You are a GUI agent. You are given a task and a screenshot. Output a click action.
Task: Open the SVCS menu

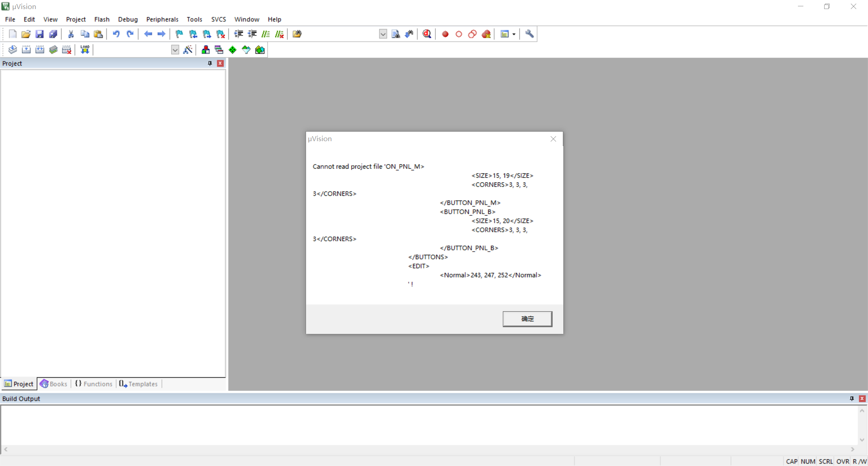(x=219, y=19)
